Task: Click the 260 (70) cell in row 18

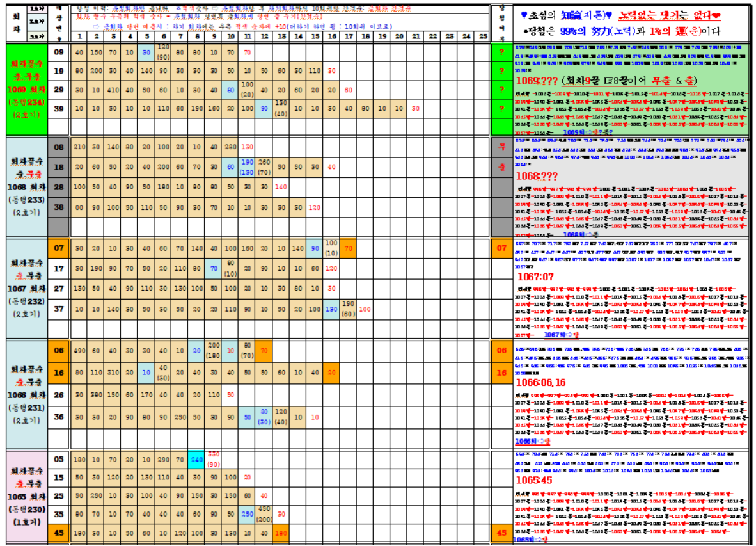Action: click(x=264, y=166)
